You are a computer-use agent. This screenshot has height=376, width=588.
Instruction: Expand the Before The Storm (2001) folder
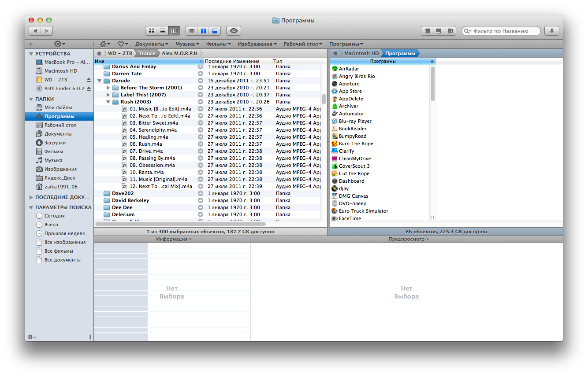(108, 88)
